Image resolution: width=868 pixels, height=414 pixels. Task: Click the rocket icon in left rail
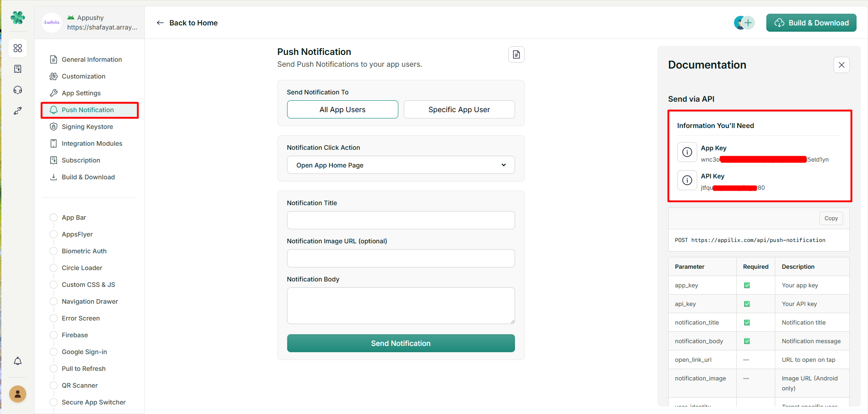coord(18,111)
